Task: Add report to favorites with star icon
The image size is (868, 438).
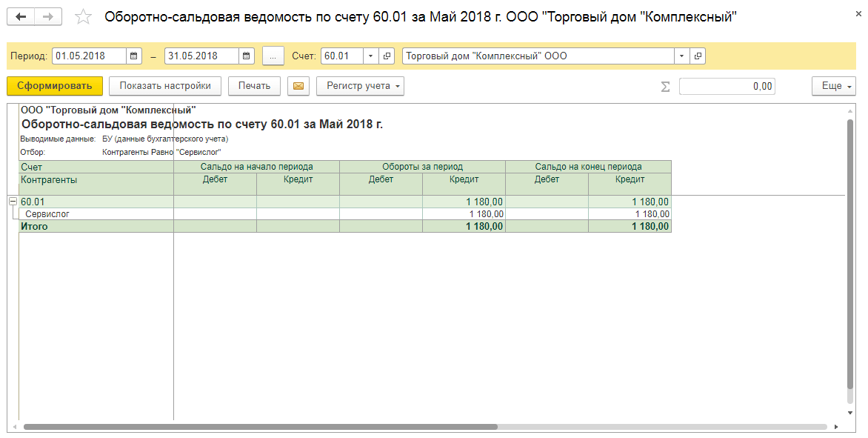Action: 84,17
